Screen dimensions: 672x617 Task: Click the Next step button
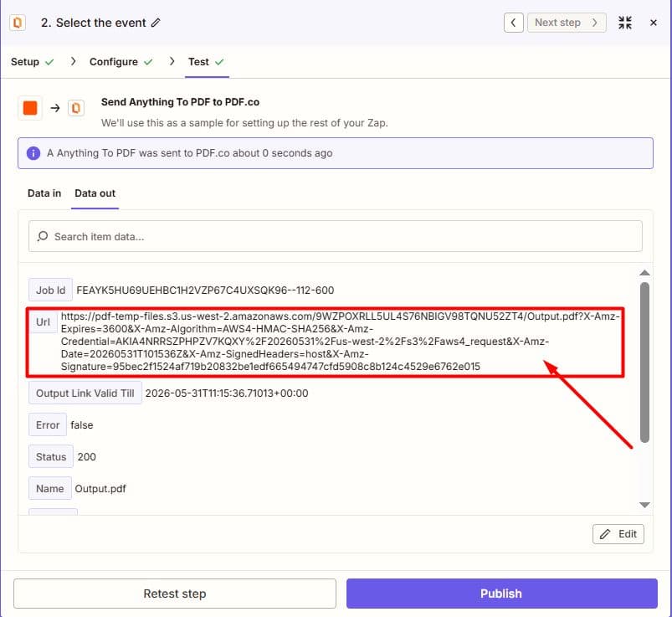567,23
